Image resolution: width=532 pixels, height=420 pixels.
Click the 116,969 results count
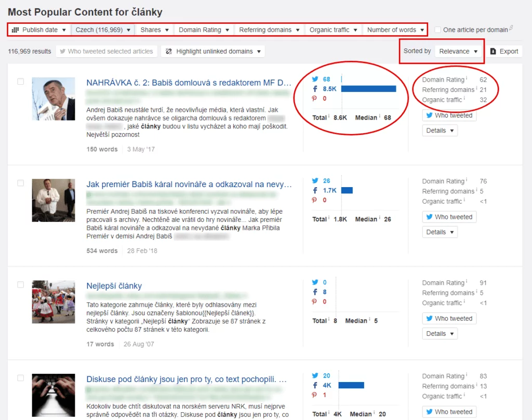[30, 51]
